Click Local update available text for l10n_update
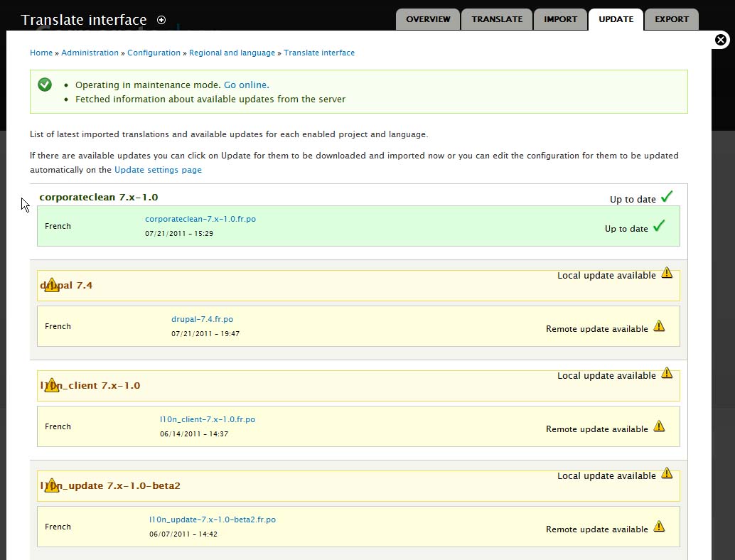The height and width of the screenshot is (560, 735). click(x=606, y=476)
